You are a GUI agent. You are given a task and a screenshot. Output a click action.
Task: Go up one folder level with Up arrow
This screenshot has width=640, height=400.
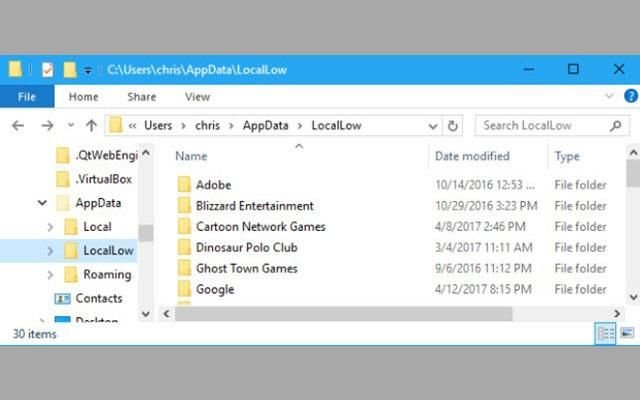pyautogui.click(x=91, y=126)
